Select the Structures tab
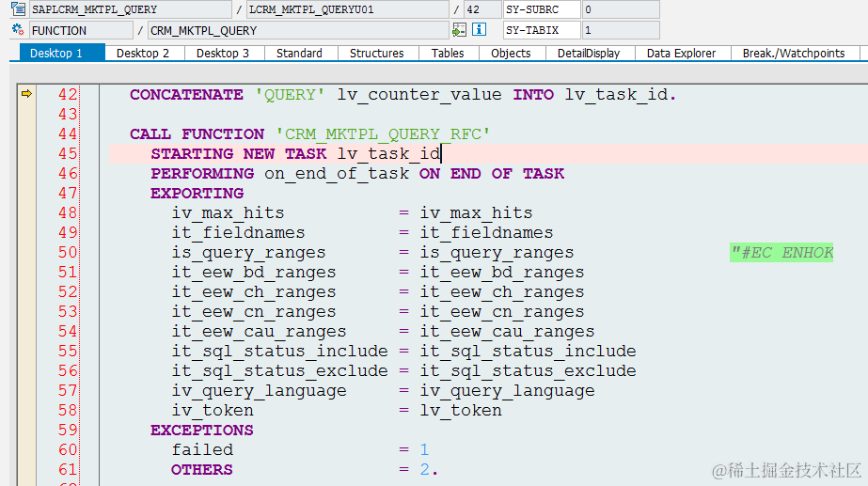Image resolution: width=868 pixels, height=486 pixels. click(377, 54)
